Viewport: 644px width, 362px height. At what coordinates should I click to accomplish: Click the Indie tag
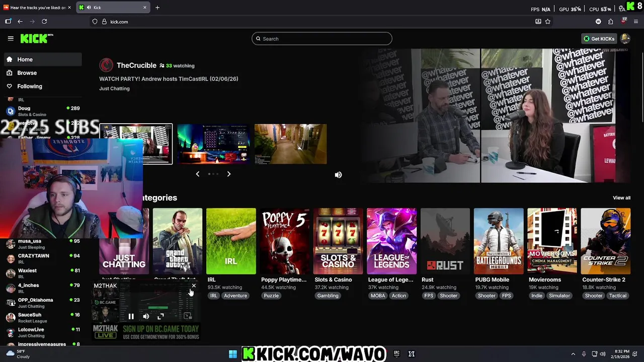[537, 296]
